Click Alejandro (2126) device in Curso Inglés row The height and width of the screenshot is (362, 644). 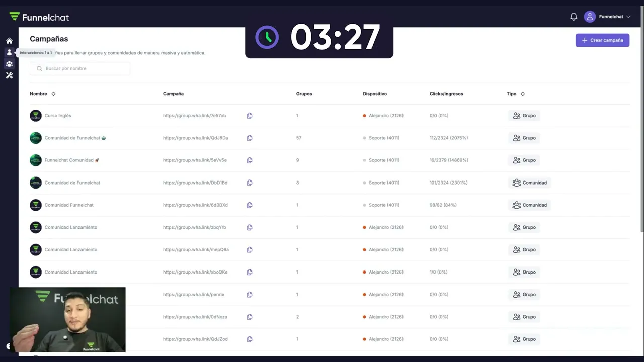click(x=383, y=116)
